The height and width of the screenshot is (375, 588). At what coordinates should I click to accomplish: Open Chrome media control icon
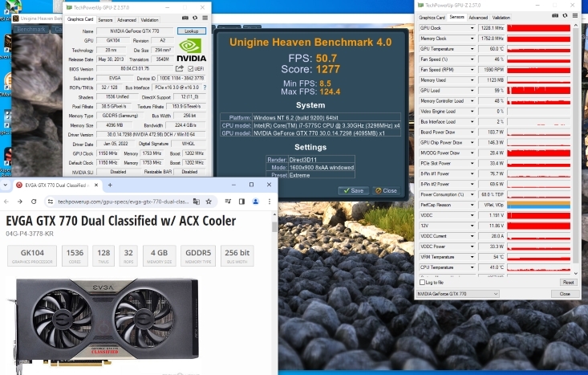(228, 202)
